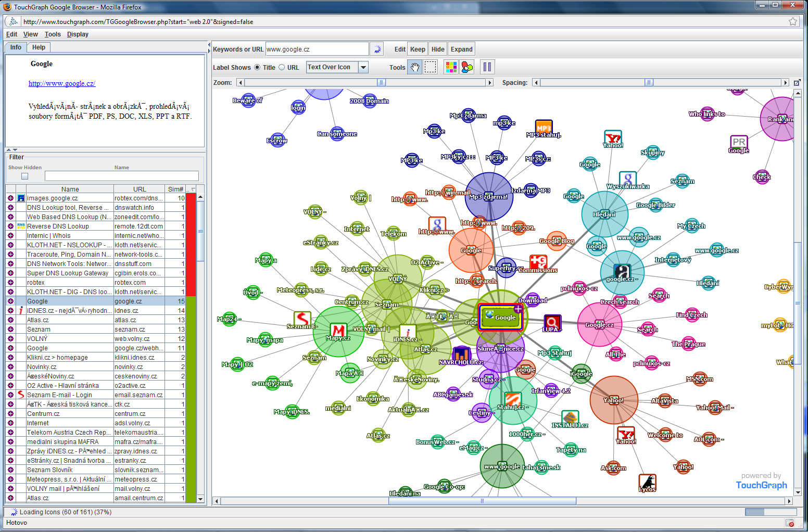The width and height of the screenshot is (808, 532).
Task: Select the URL label radio button
Action: click(x=282, y=67)
